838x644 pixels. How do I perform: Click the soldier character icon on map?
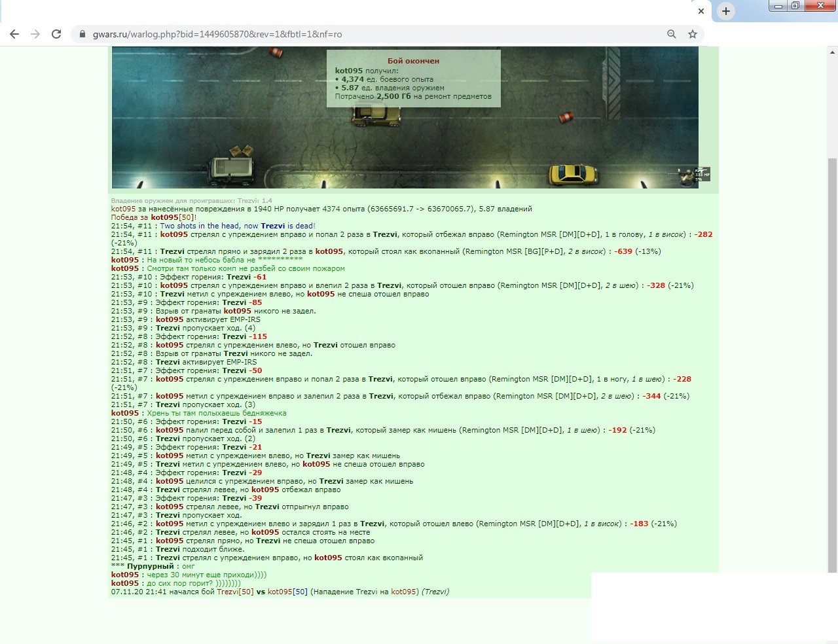click(686, 177)
